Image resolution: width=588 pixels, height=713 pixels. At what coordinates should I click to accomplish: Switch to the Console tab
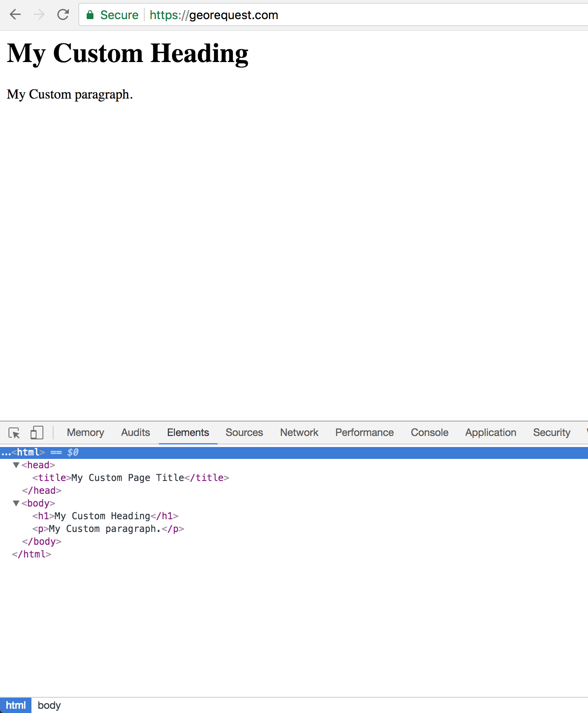coord(430,433)
